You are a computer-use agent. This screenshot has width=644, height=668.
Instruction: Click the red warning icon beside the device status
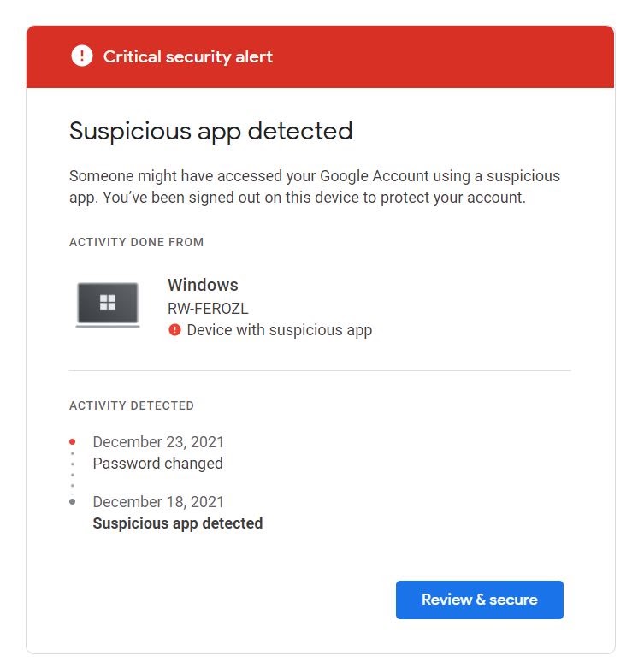(174, 329)
